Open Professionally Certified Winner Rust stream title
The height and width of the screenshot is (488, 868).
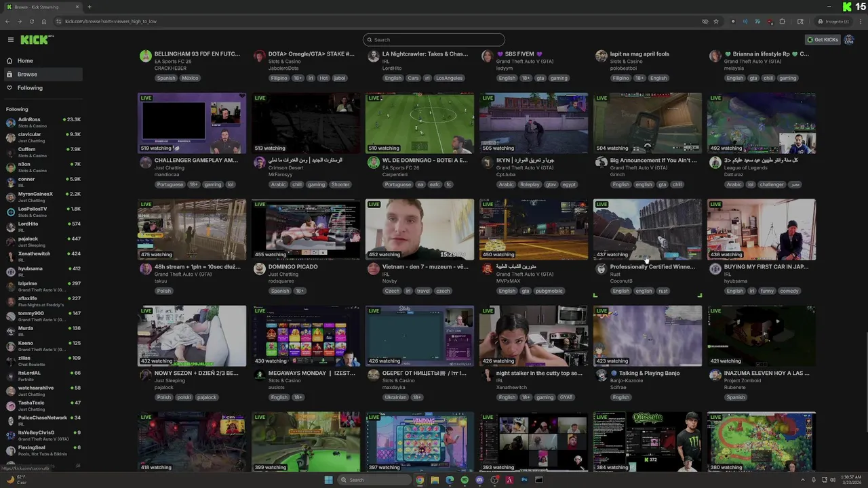[x=652, y=267]
